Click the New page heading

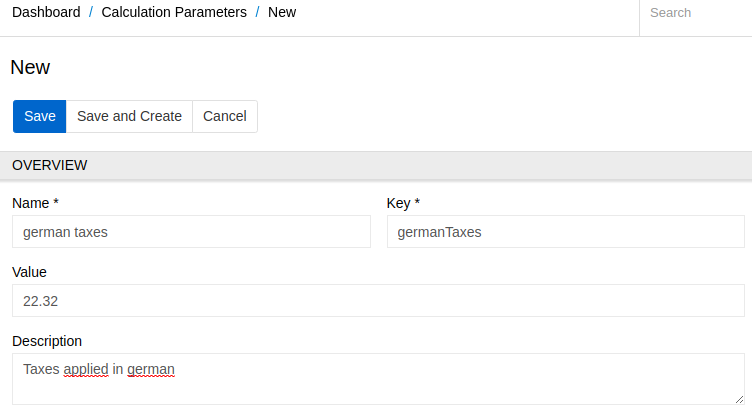pyautogui.click(x=30, y=67)
